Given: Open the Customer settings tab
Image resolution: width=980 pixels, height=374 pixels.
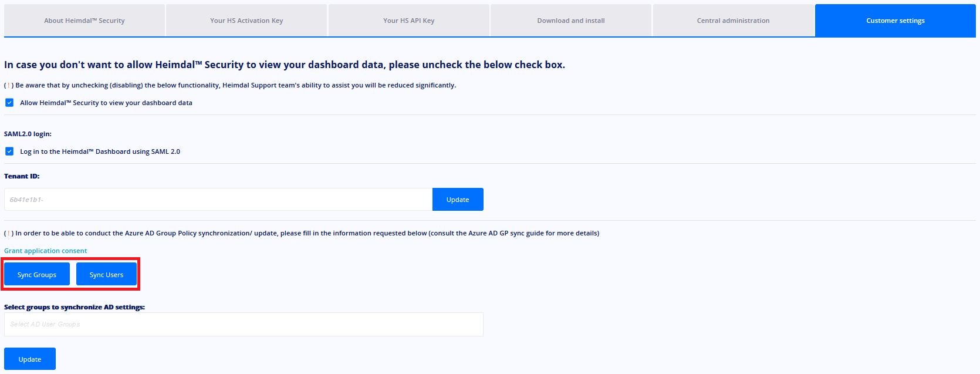Looking at the screenshot, I should tap(895, 21).
